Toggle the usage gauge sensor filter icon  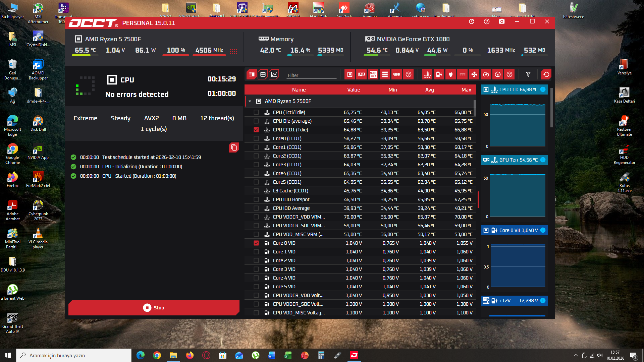[497, 74]
